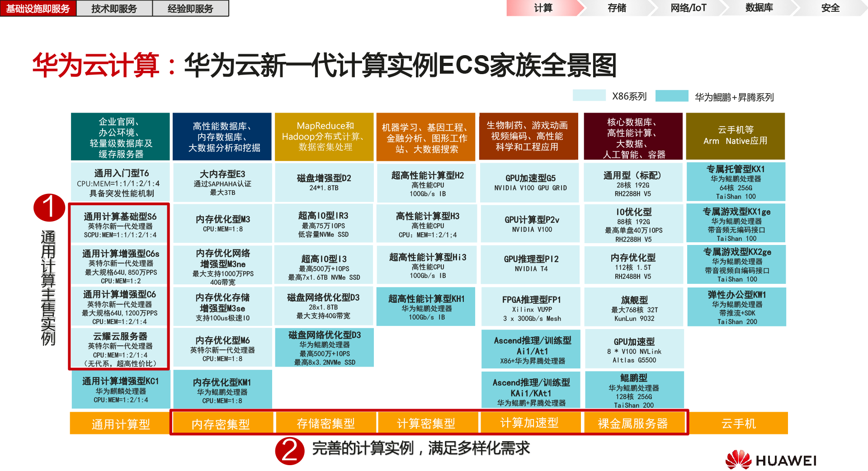Click the 内存密集型 category bar
Screen dimensions: 868x471
point(221,424)
